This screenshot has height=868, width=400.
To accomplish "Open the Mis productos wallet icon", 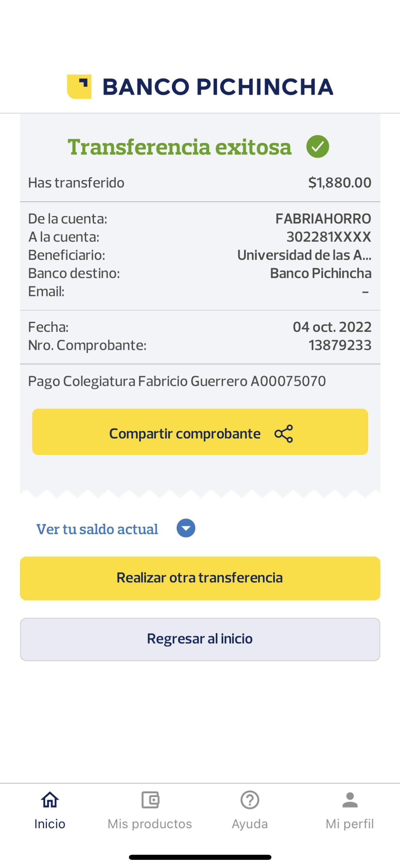I will 150,800.
